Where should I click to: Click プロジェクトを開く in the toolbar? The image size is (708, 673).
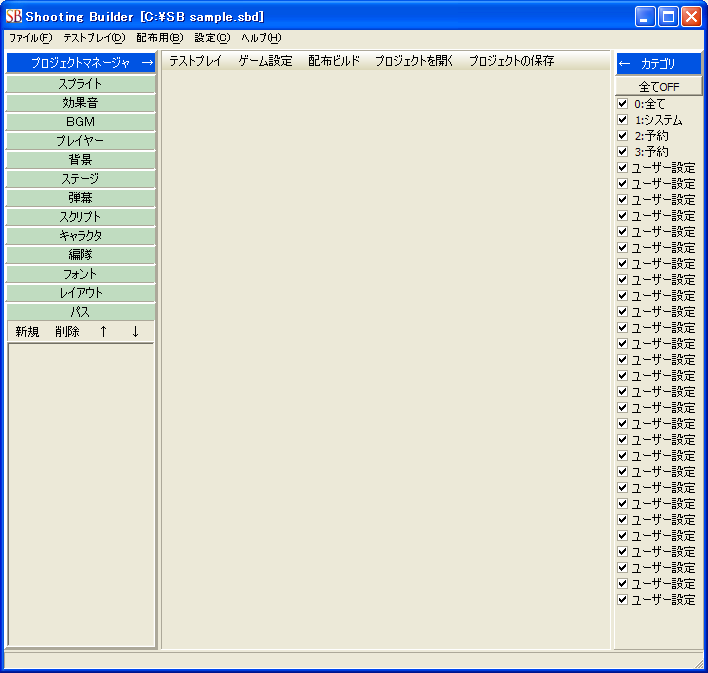[x=414, y=61]
